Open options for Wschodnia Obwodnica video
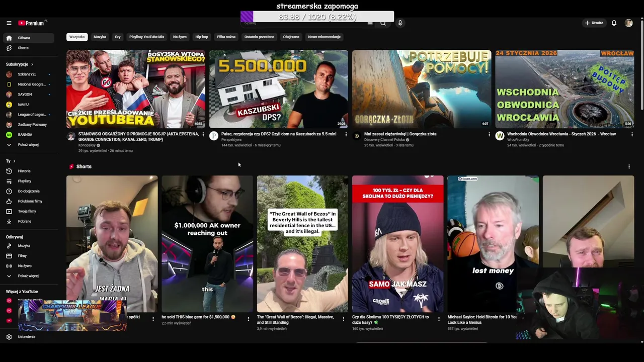This screenshot has width=644, height=362. (632, 134)
